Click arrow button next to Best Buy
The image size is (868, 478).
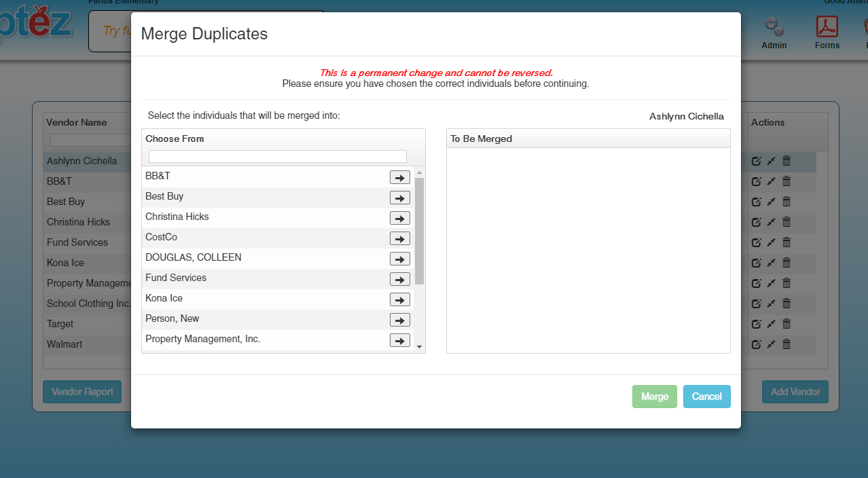tap(399, 198)
